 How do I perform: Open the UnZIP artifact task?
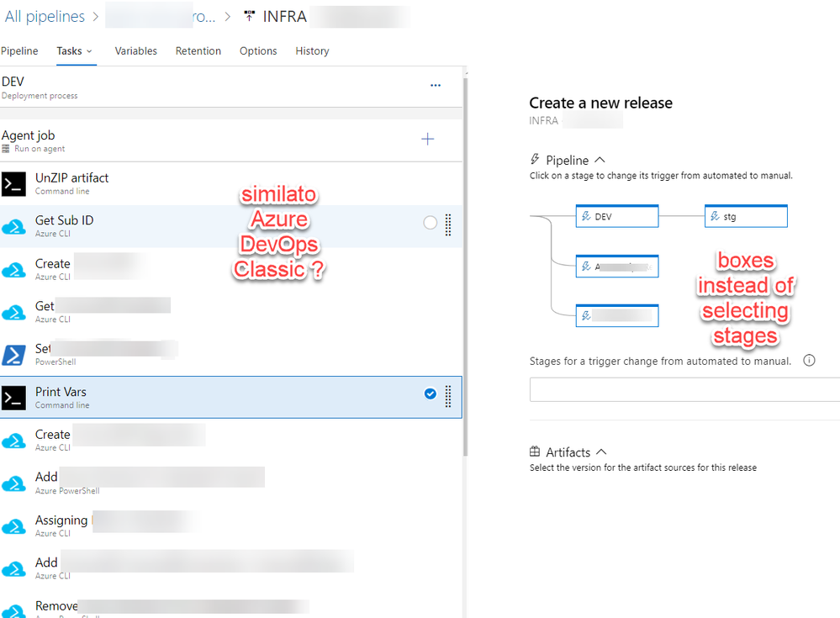click(x=71, y=177)
